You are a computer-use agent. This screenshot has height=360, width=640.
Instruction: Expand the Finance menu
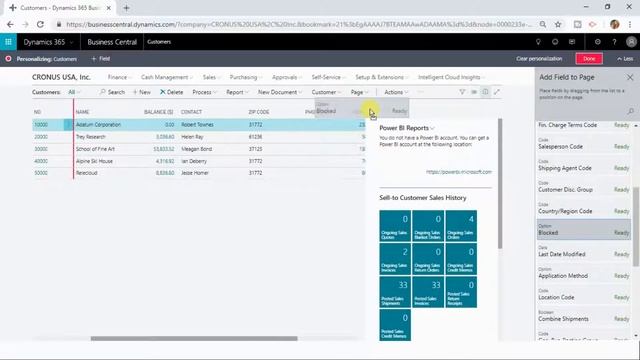pyautogui.click(x=120, y=77)
